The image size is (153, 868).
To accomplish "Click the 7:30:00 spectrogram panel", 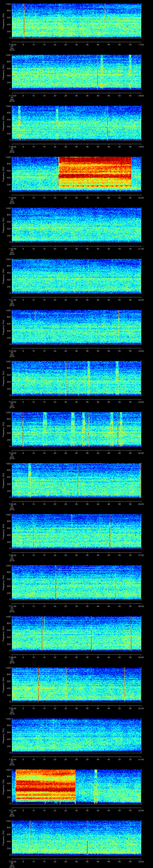I will pos(76,736).
